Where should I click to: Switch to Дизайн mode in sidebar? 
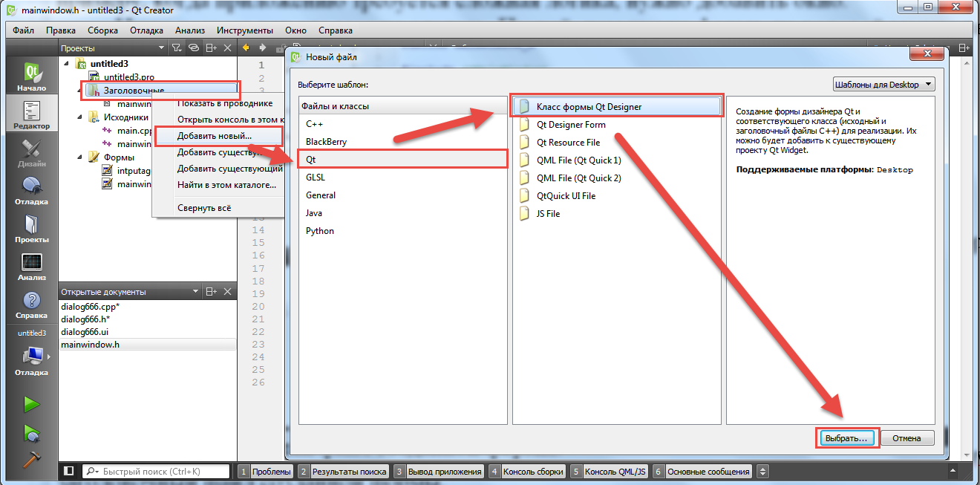pyautogui.click(x=32, y=153)
